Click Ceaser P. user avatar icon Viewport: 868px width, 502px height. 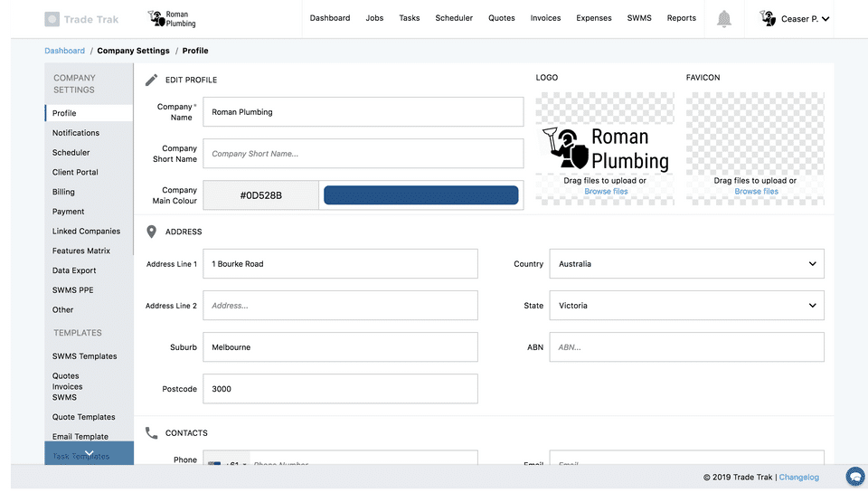[x=768, y=18]
